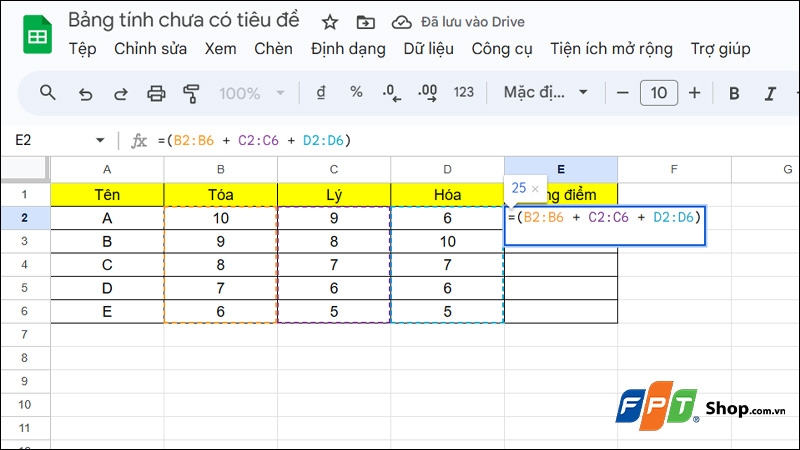Screen dimensions: 800x450
Task: Click the spreadsheet title Bảng tính chưa có tiêu đề
Action: point(184,20)
